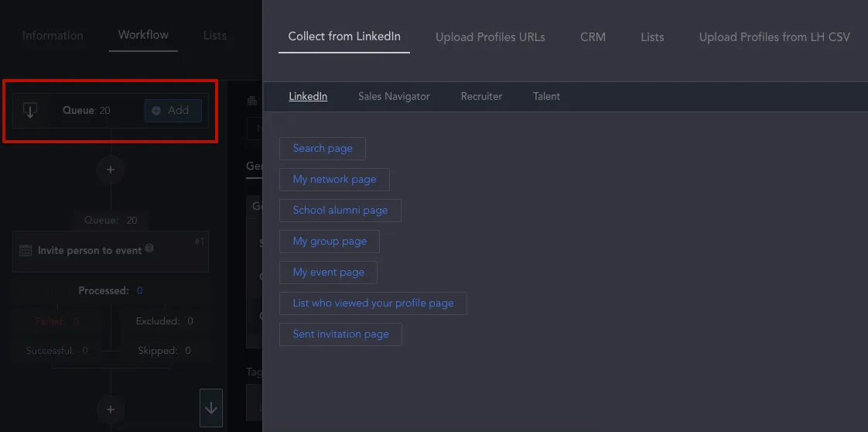Click the Add button in the queue box
The image size is (868, 432).
[x=173, y=111]
